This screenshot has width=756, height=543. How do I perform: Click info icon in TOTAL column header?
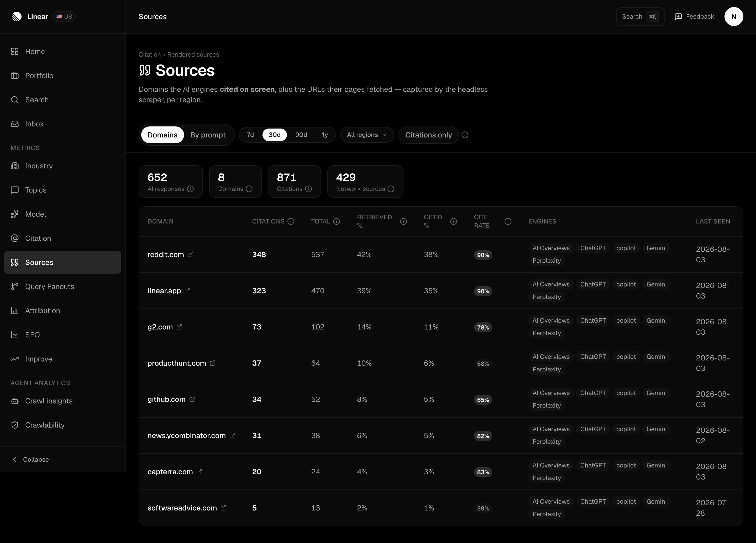[336, 222]
